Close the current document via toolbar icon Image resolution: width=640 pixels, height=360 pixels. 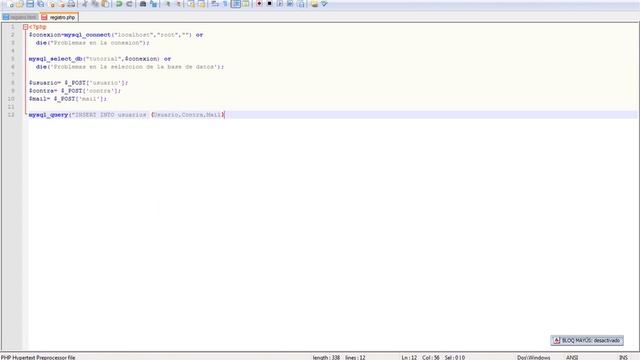(52, 4)
